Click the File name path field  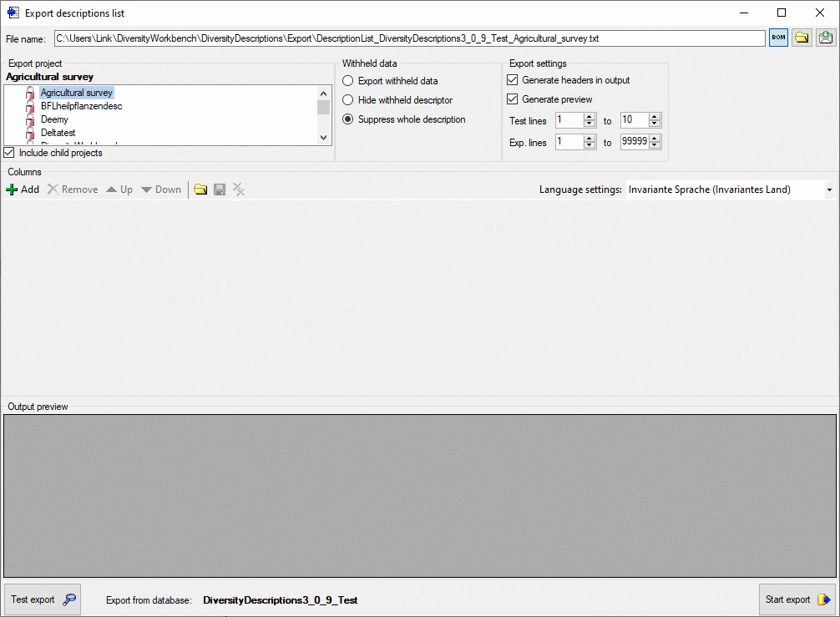410,38
